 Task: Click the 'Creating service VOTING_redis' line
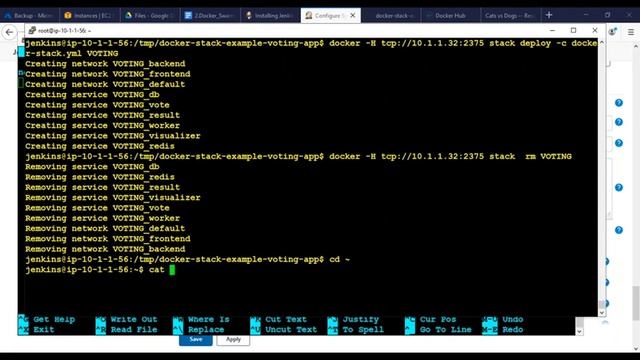(100, 146)
